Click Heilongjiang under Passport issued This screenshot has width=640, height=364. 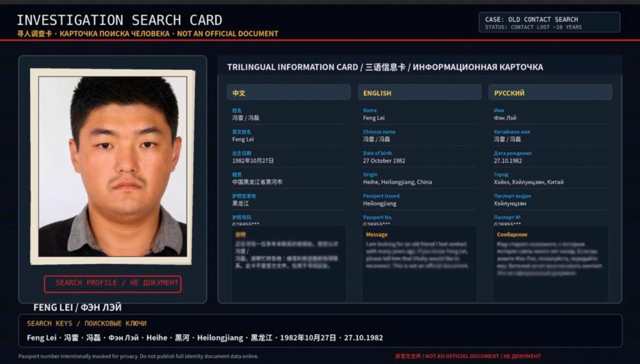coord(379,204)
